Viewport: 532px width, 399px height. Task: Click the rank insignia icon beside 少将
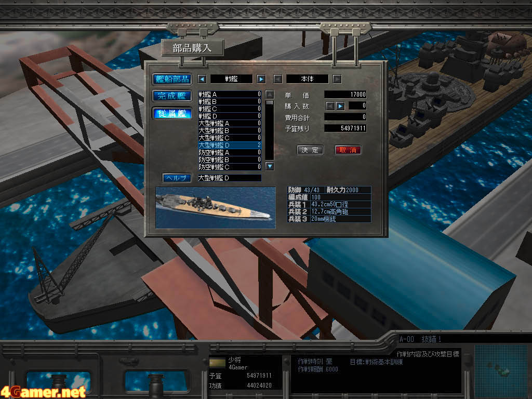pyautogui.click(x=217, y=362)
